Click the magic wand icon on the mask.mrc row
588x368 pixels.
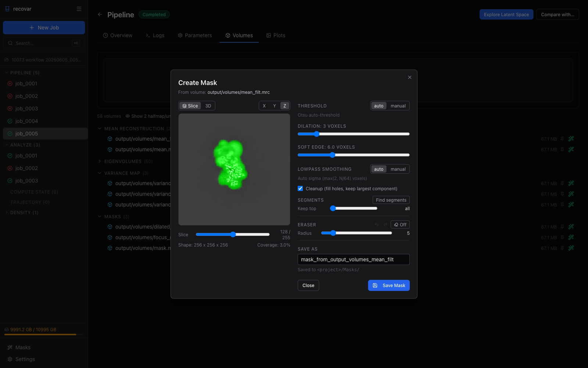571,248
